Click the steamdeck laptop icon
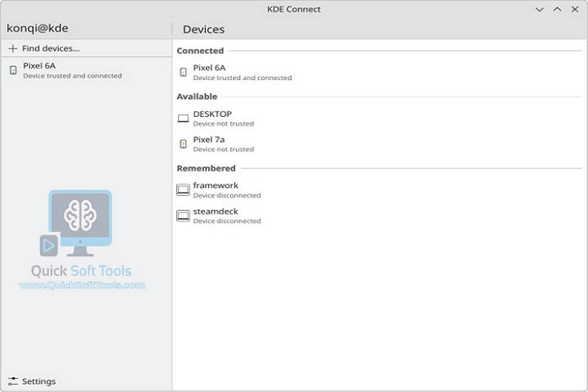588x392 pixels. click(183, 216)
